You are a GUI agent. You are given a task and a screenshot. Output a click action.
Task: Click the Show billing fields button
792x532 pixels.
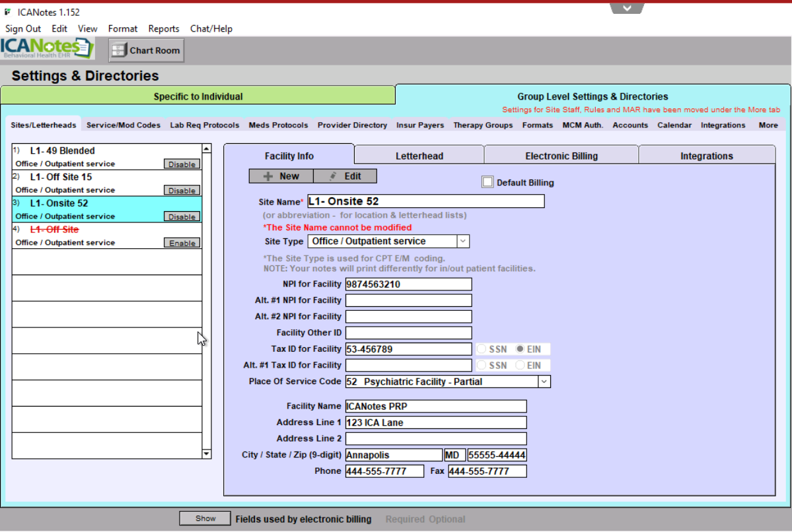coord(205,519)
